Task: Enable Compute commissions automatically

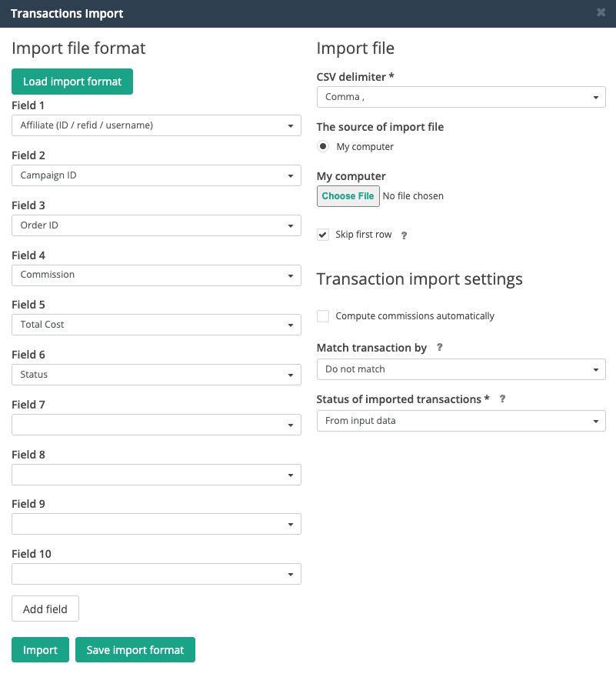Action: point(323,316)
